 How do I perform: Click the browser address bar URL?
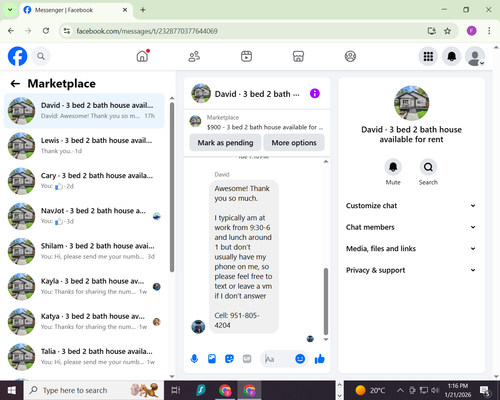tap(147, 31)
